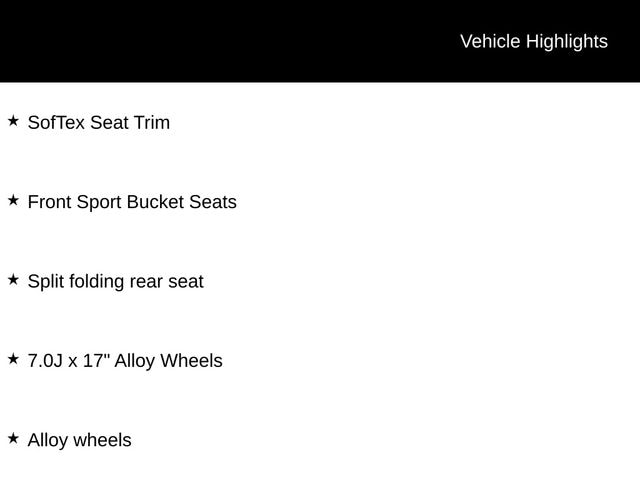Select the Front Sport Bucket Seats highlight text

pos(132,202)
